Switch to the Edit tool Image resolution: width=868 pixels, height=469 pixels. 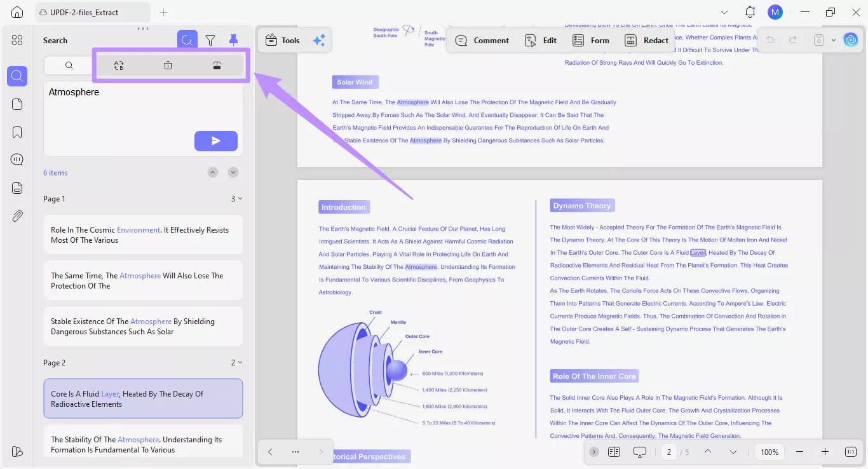pos(541,40)
